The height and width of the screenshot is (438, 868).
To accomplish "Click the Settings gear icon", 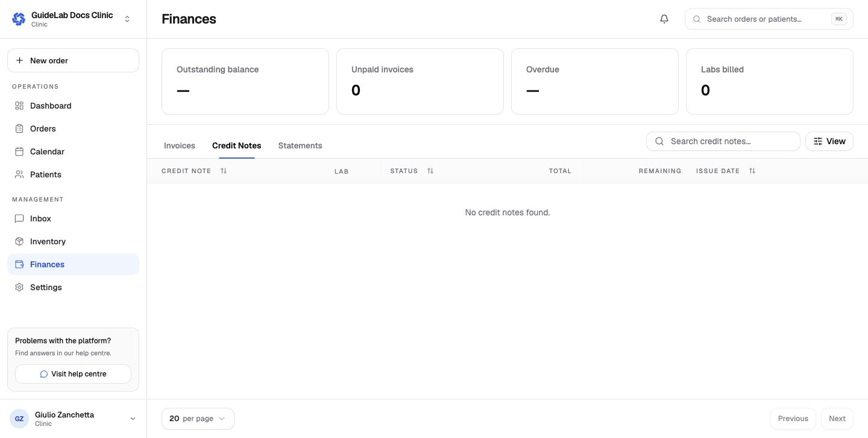I will click(19, 287).
